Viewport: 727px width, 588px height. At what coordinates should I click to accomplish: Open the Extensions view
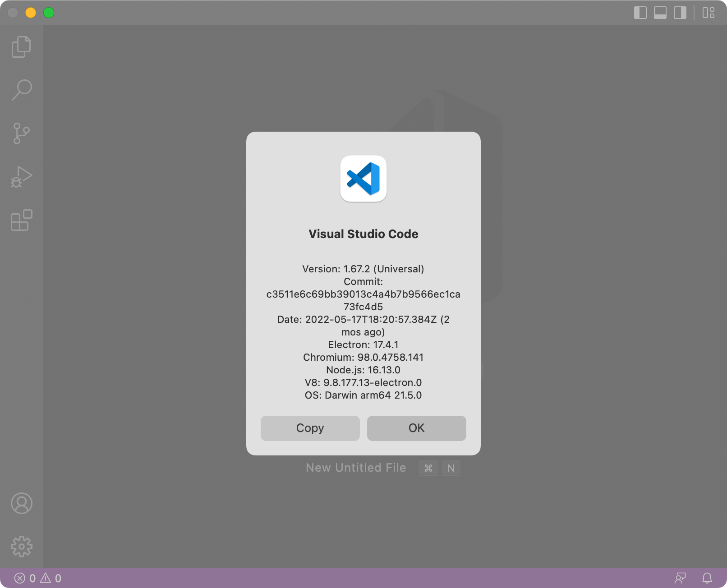click(21, 220)
